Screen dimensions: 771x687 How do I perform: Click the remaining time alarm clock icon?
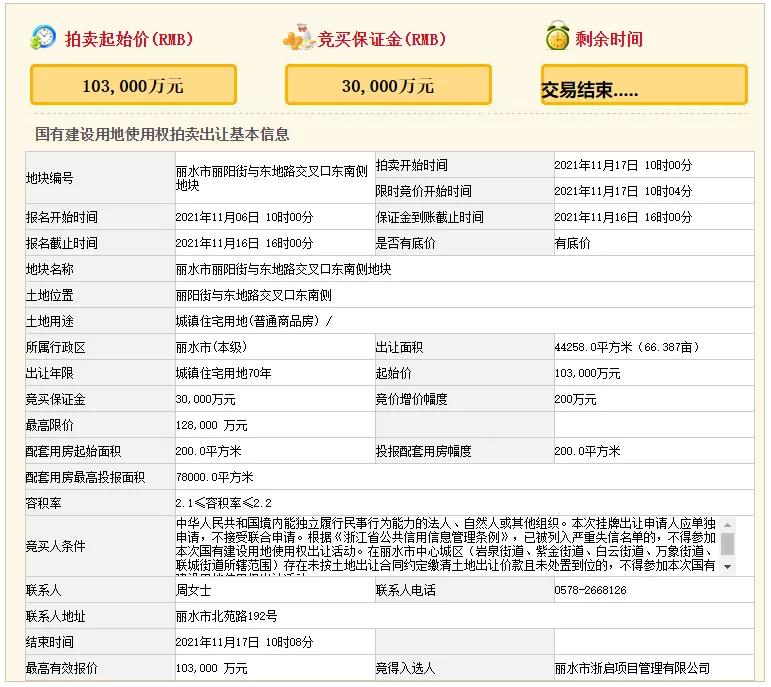click(x=557, y=38)
